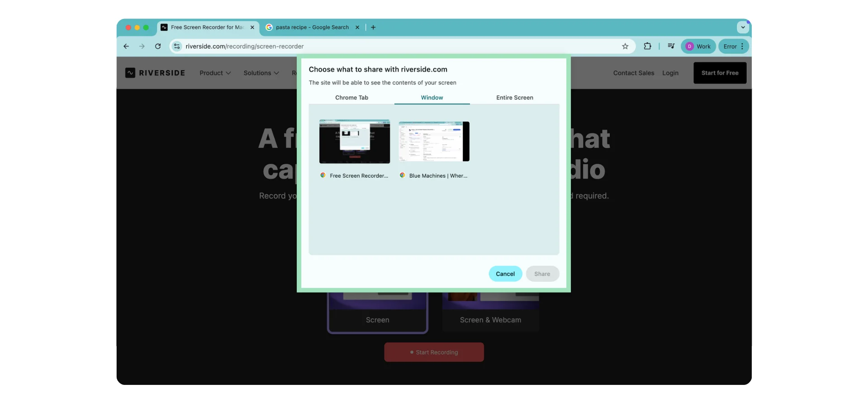Screen dimensions: 868x403
Task: Switch to the Entire Screen tab
Action: (514, 98)
